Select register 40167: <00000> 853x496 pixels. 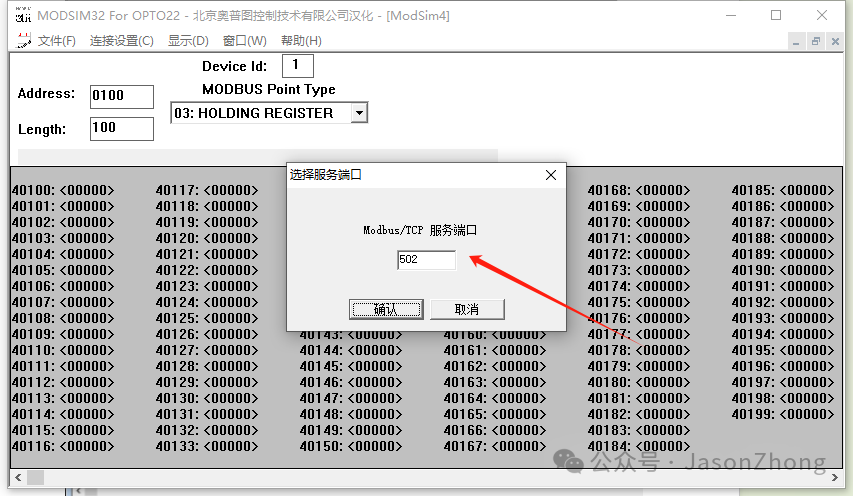tap(495, 447)
